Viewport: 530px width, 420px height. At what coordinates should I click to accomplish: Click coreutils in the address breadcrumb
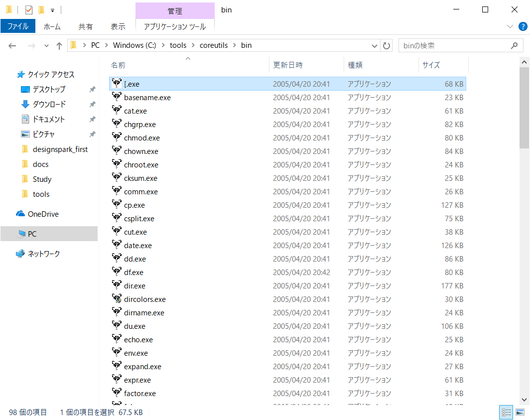pyautogui.click(x=214, y=45)
